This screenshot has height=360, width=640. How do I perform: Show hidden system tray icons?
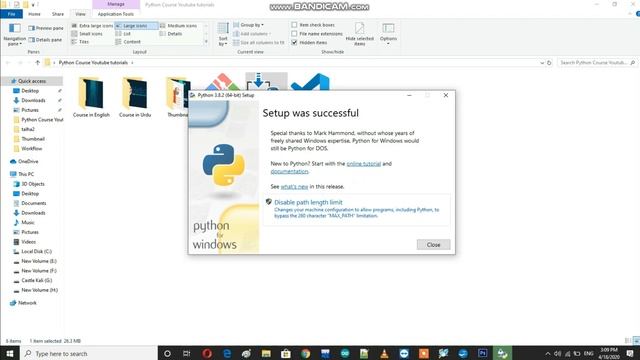[x=548, y=353]
